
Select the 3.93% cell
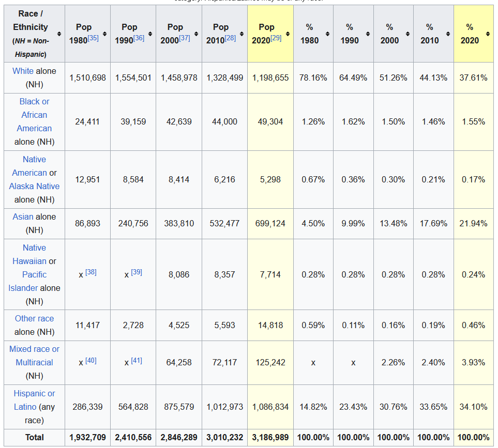(474, 363)
